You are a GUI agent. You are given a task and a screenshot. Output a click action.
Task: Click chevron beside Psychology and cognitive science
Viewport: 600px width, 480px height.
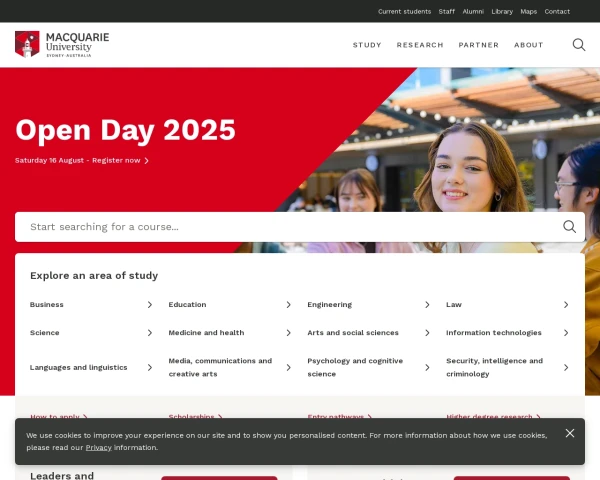427,367
